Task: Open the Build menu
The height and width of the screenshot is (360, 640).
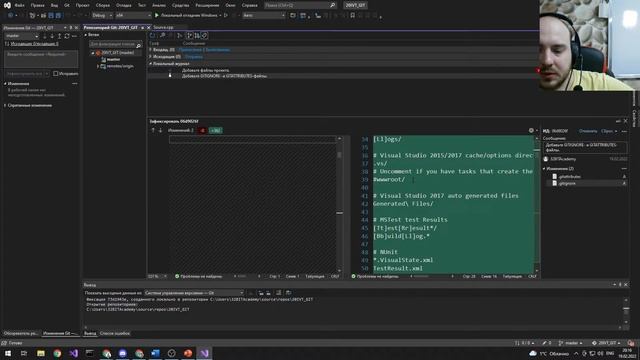Action: pyautogui.click(x=102, y=5)
